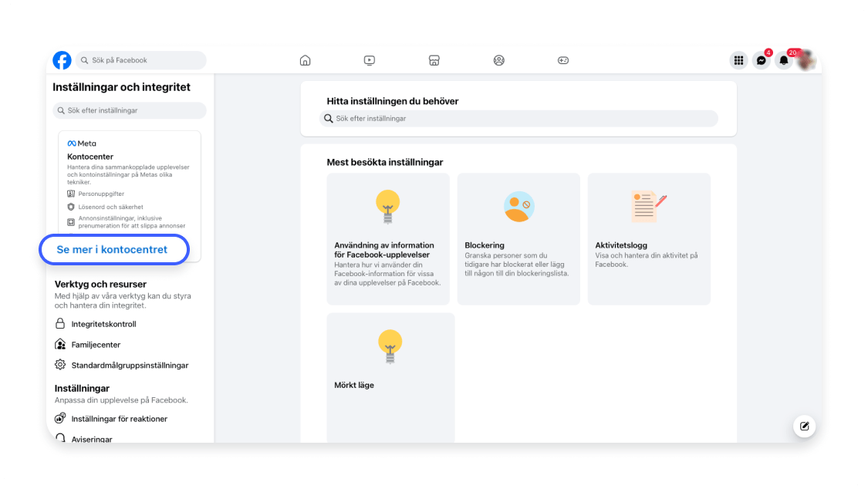Click Se mer i kontocentret
Image resolution: width=868 pixels, height=489 pixels.
113,249
